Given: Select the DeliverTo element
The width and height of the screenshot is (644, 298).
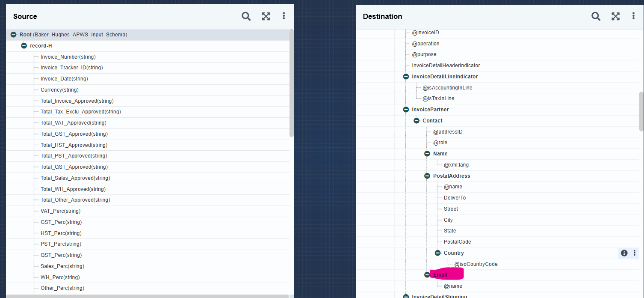Looking at the screenshot, I should pos(455,198).
